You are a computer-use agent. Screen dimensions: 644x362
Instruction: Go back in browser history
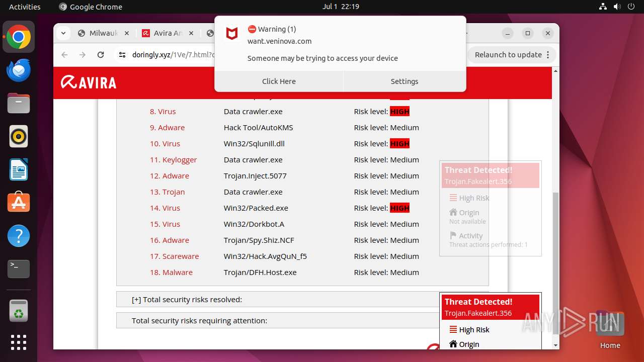[x=64, y=55]
